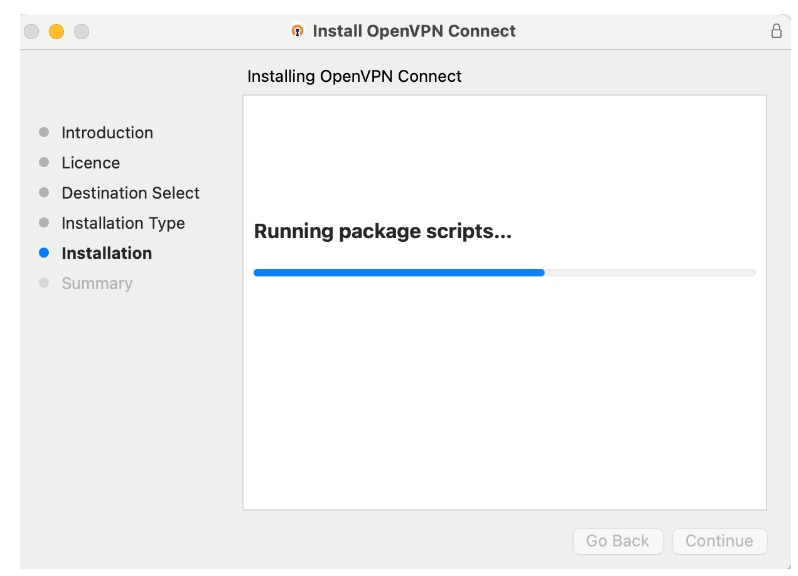Click the 'Installing OpenVPN Connect' heading
Screen dimensions: 798x576
(x=354, y=76)
